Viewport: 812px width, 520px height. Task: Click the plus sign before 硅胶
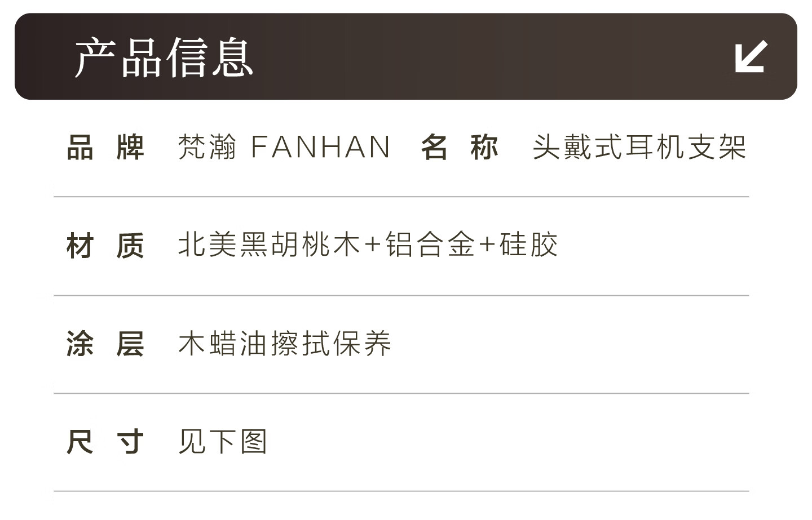(487, 246)
